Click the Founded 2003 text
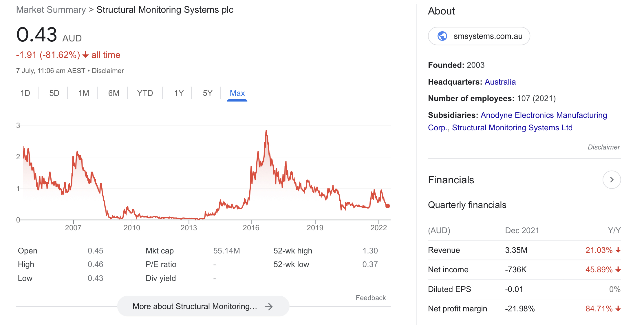The height and width of the screenshot is (325, 644). click(456, 65)
